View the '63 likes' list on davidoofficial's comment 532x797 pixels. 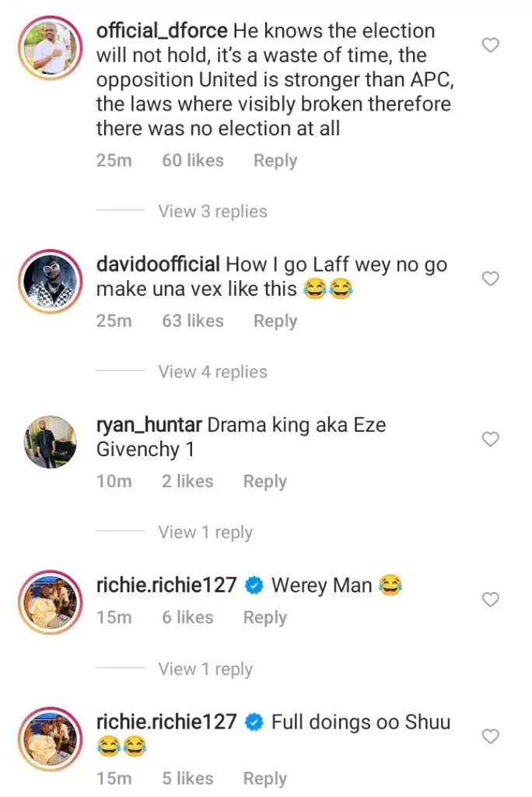coord(192,321)
